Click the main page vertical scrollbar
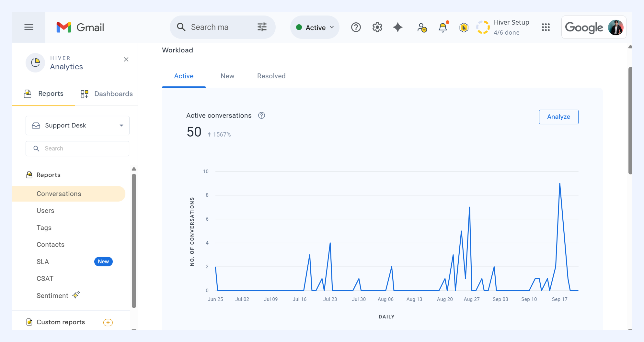The height and width of the screenshot is (342, 644). [630, 121]
